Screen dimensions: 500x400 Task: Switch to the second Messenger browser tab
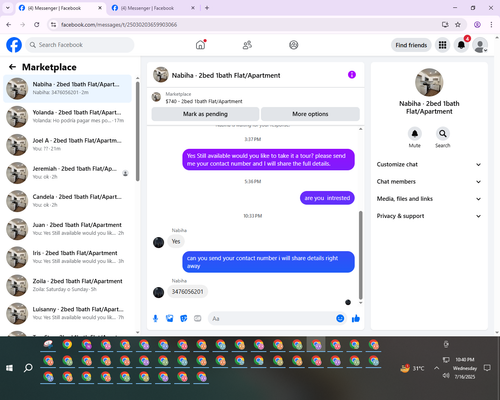(x=150, y=8)
